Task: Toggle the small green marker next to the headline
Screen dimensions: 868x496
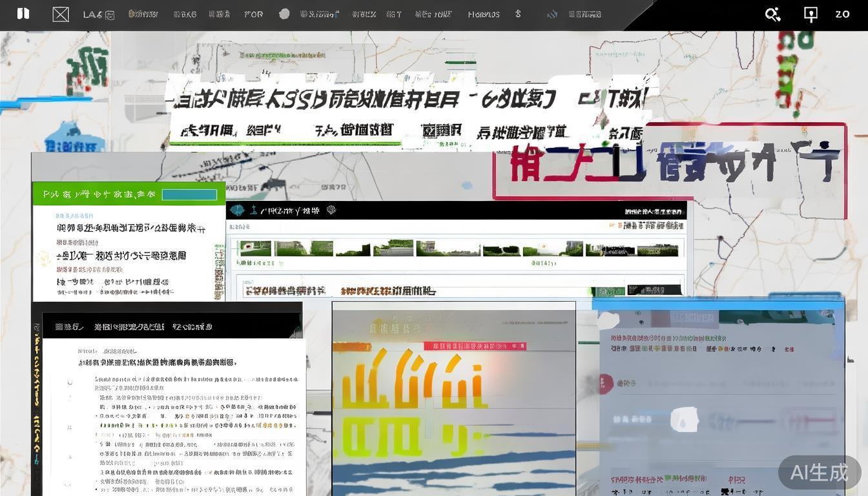Action: pyautogui.click(x=45, y=258)
